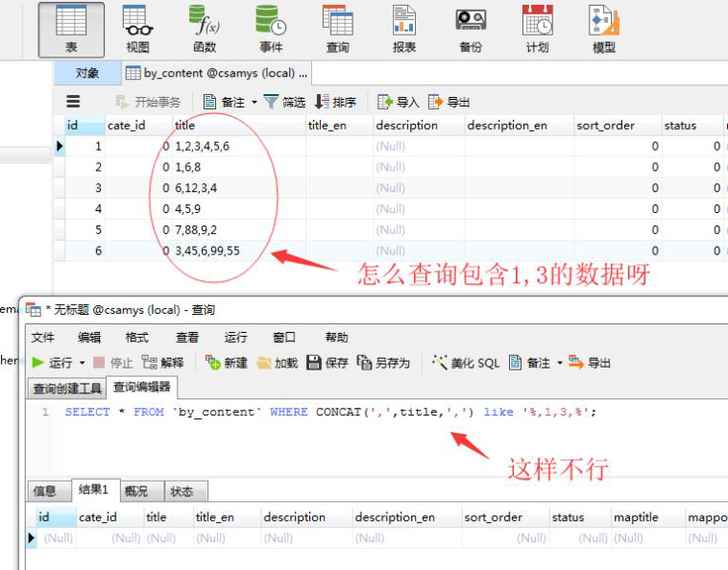This screenshot has height=570, width=728.
Task: Switch to 查询创建工具 tab
Action: click(67, 389)
